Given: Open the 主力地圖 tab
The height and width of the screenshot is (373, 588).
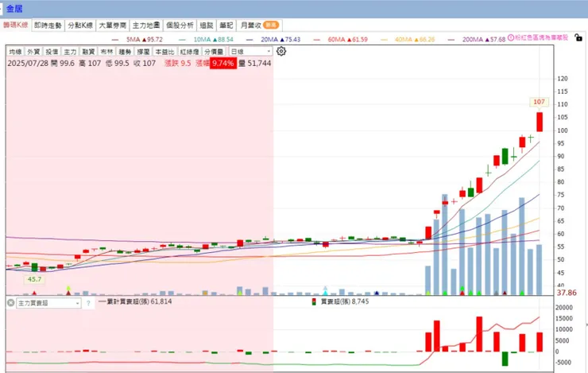Looking at the screenshot, I should (146, 25).
